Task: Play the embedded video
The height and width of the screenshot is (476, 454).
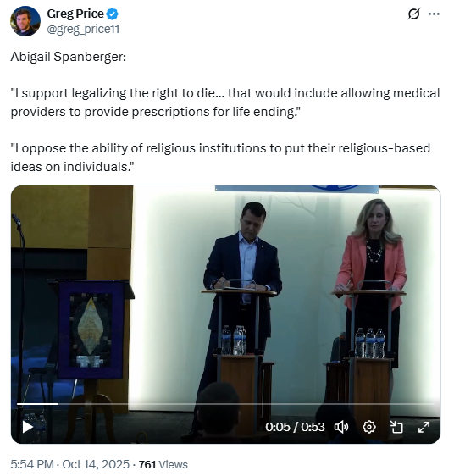Action: coord(28,427)
